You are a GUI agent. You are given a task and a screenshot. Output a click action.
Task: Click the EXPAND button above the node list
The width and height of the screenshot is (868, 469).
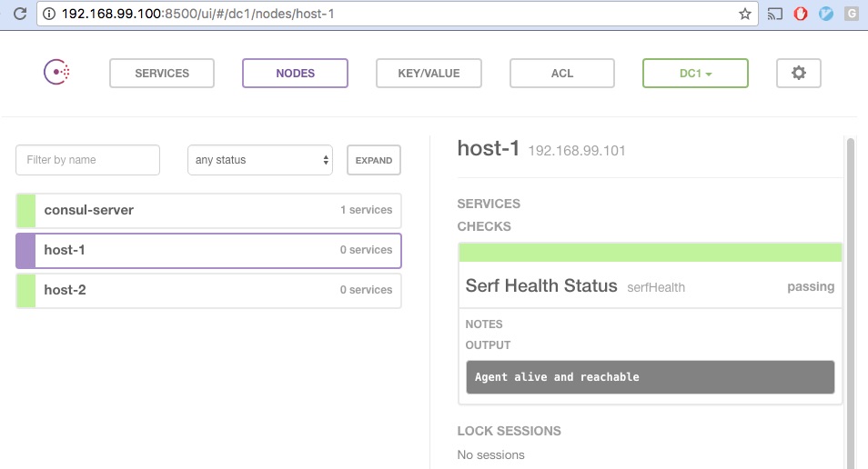pos(374,160)
